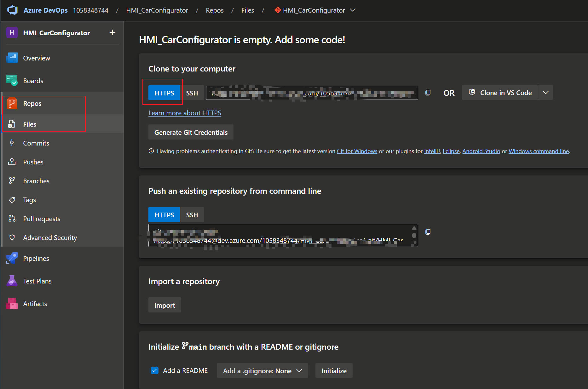588x389 pixels.
Task: Select SSH tab in Clone section
Action: click(192, 93)
